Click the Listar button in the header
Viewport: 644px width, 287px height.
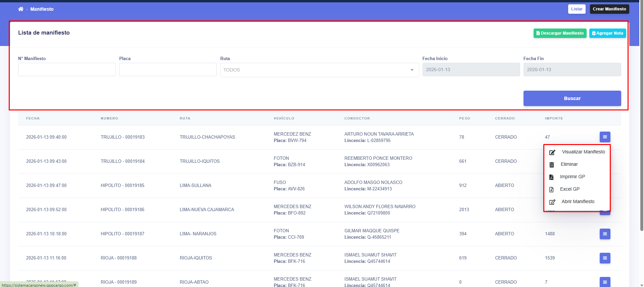tap(577, 9)
